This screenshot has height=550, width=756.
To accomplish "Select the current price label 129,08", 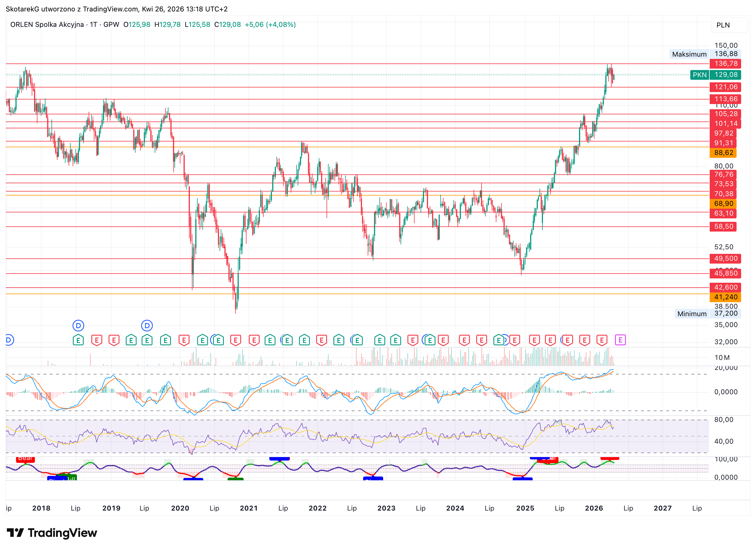I will (725, 75).
